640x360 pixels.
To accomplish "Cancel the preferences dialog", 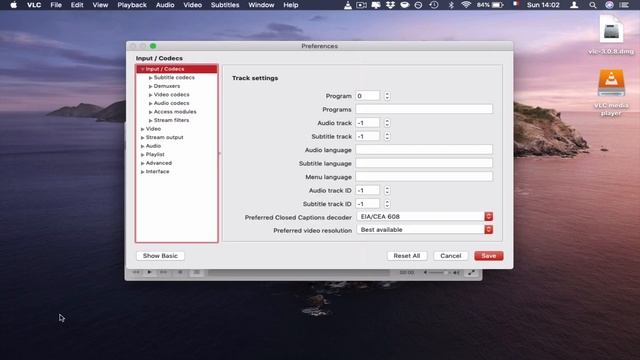I will tap(451, 256).
